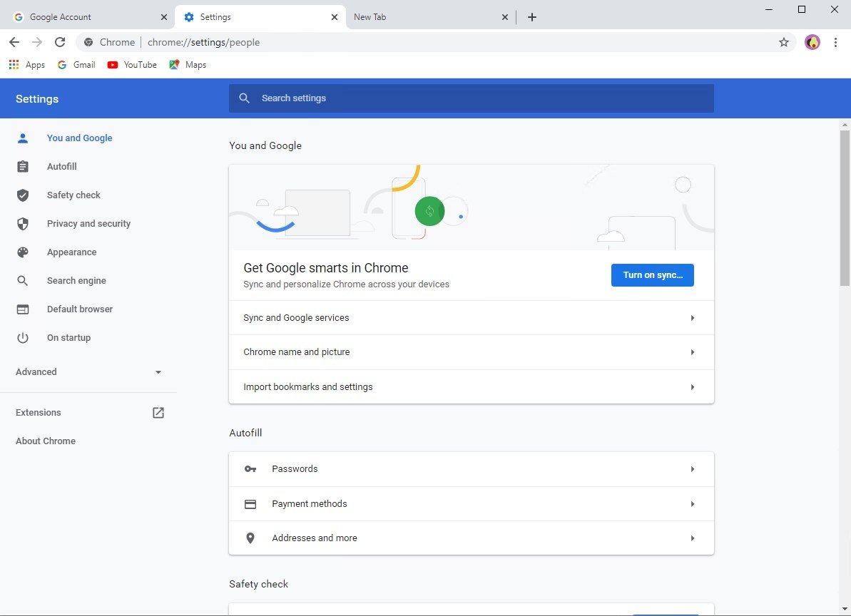Expand the Payment methods row arrow
851x616 pixels.
pyautogui.click(x=693, y=504)
